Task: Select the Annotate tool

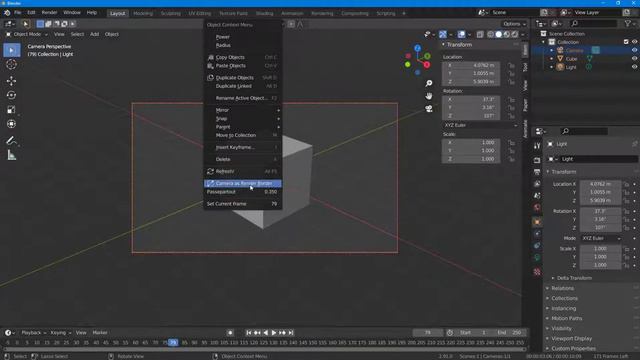Action: (11, 141)
